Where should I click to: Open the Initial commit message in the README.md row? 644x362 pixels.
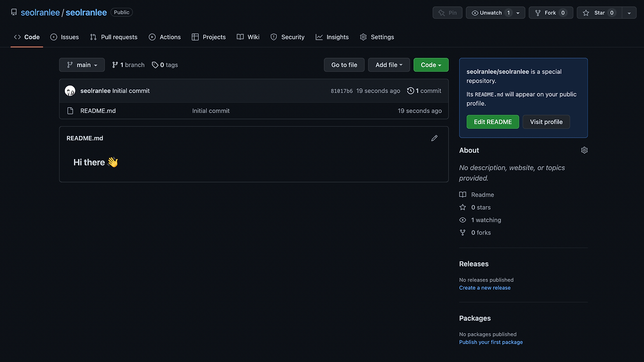pos(211,111)
